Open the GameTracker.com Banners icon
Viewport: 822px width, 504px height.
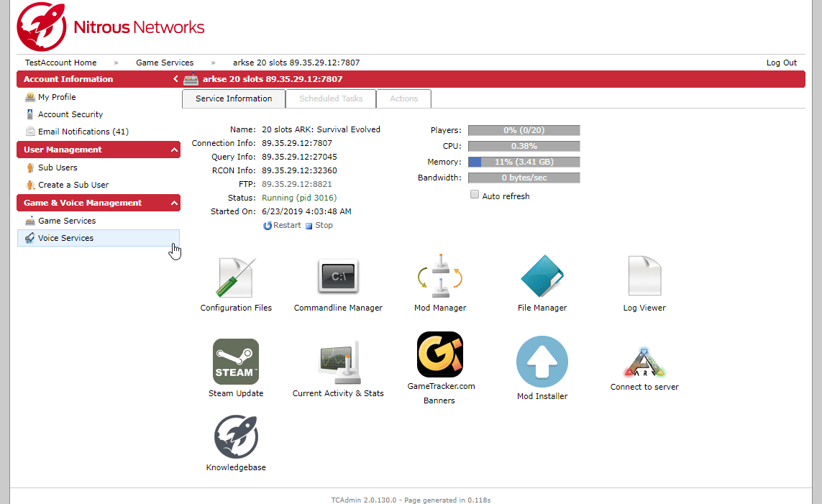coord(440,354)
